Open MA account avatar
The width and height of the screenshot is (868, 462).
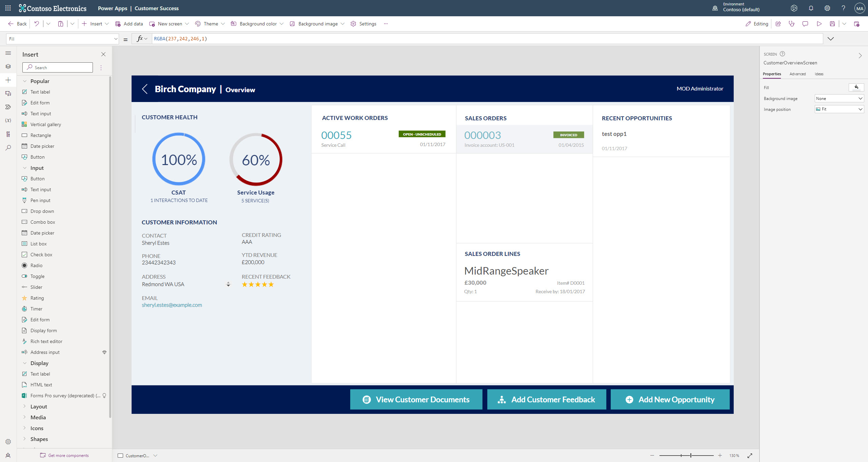coord(860,8)
